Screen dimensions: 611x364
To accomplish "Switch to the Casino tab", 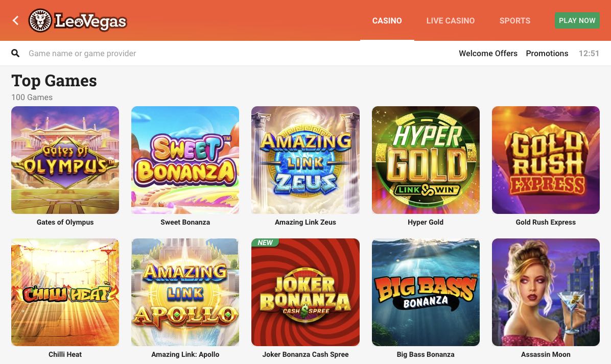I will click(387, 20).
